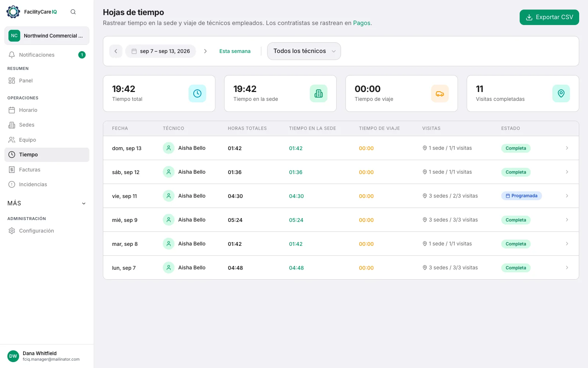
Task: Click the car icon on Tiempo de viaje card
Action: click(x=440, y=93)
